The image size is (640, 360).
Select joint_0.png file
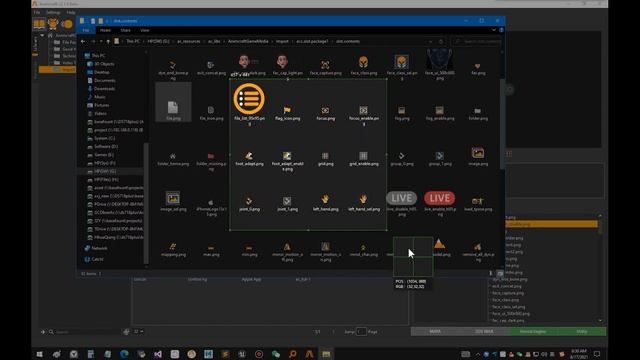tap(249, 204)
